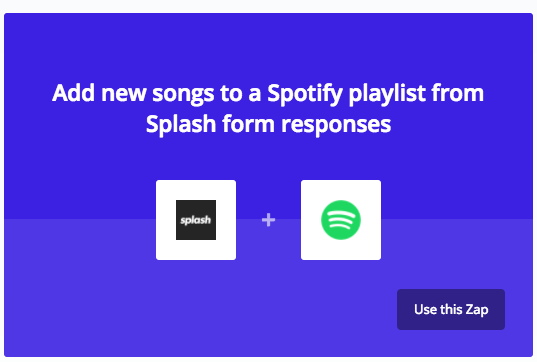The height and width of the screenshot is (362, 537).
Task: Open the white Spotify app tile
Action: coord(341,220)
